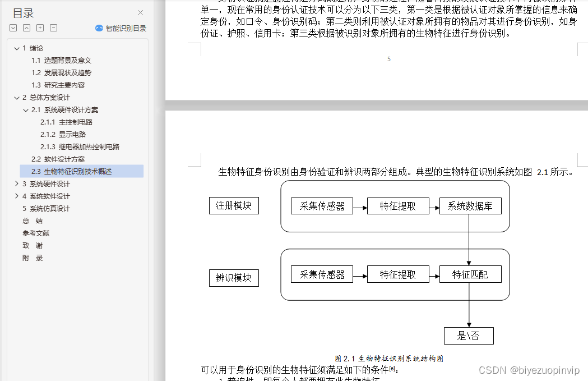Jump to 5 系统仿真设计 chapter
The width and height of the screenshot is (588, 381).
(46, 209)
